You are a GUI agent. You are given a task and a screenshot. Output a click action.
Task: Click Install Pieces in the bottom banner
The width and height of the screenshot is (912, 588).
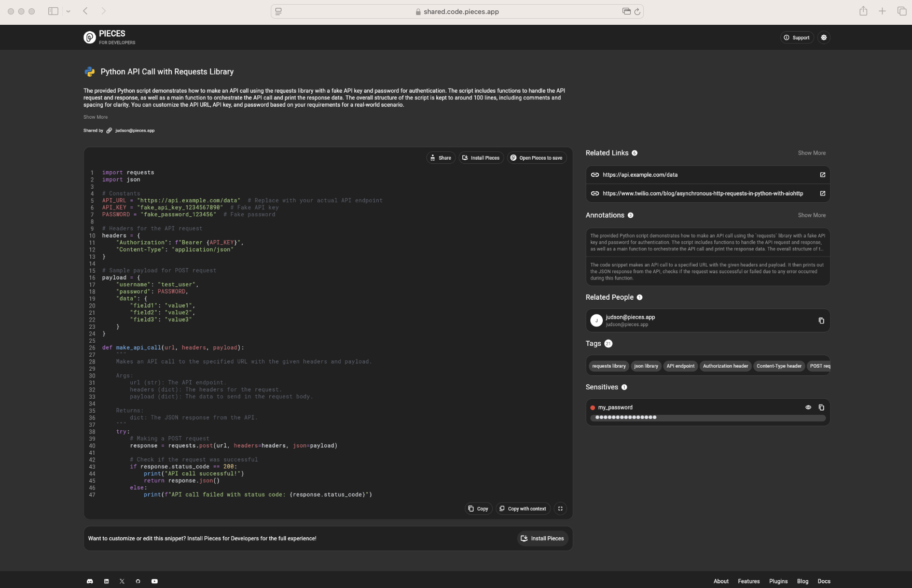point(543,538)
